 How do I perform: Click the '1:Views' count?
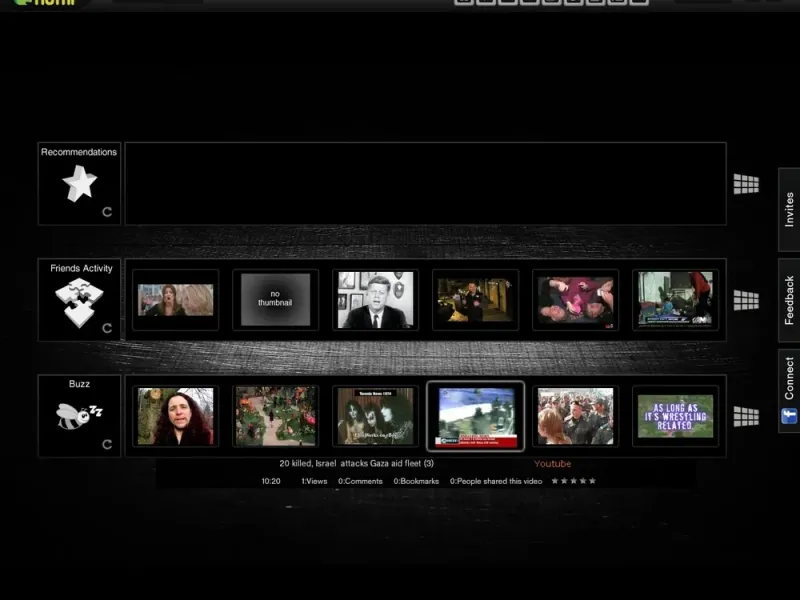(x=314, y=481)
